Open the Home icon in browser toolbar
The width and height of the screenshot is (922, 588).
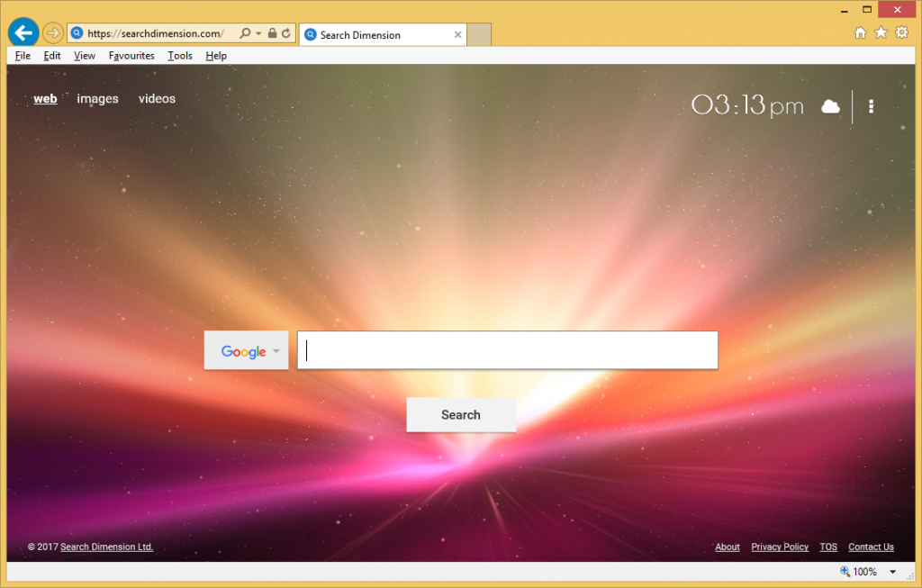coord(860,32)
